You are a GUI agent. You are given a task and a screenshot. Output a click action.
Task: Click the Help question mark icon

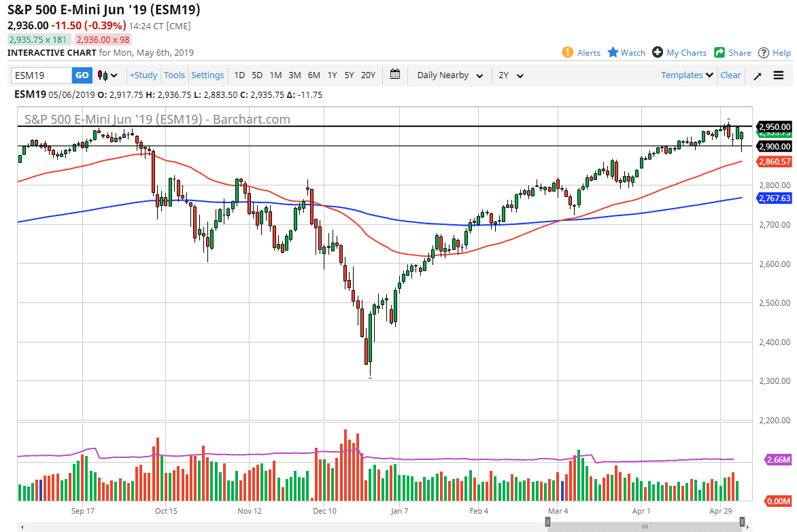763,52
